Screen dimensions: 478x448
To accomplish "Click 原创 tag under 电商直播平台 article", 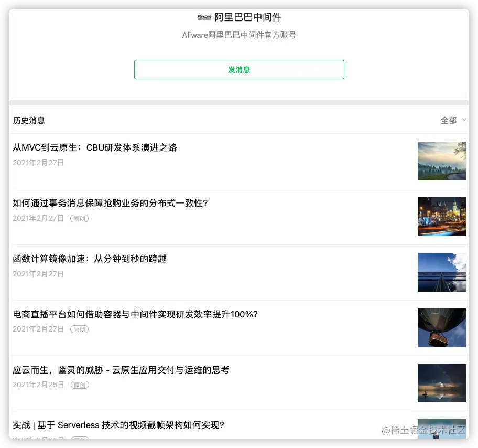I will click(x=79, y=329).
